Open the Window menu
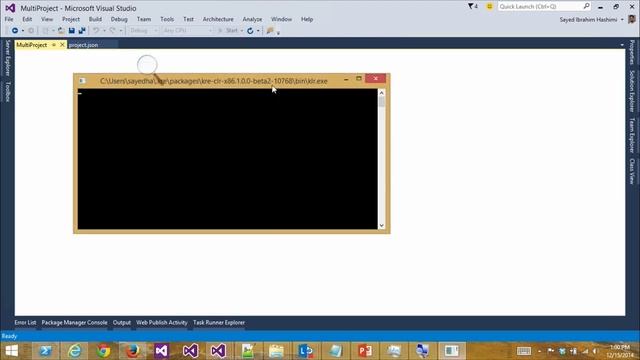This screenshot has width=640, height=360. [281, 19]
